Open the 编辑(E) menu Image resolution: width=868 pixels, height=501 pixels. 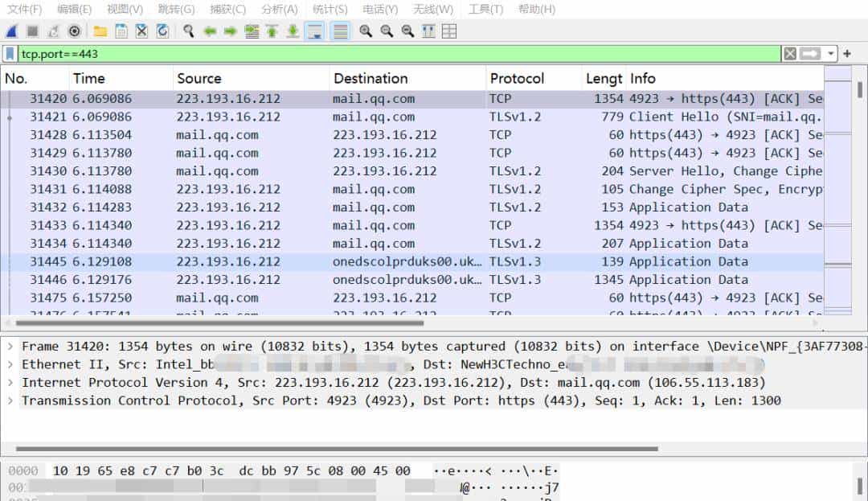coord(74,10)
